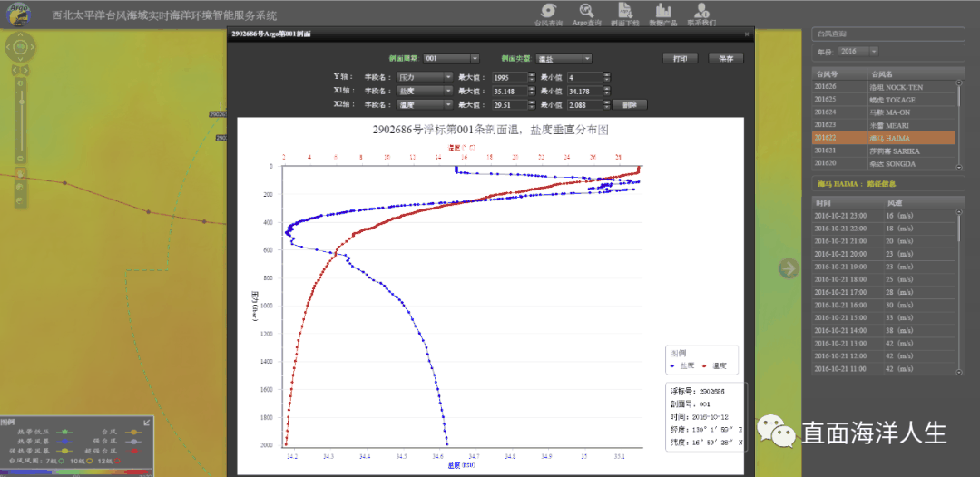Open the Y轴 压力 field dropdown
The height and width of the screenshot is (477, 980).
point(447,78)
